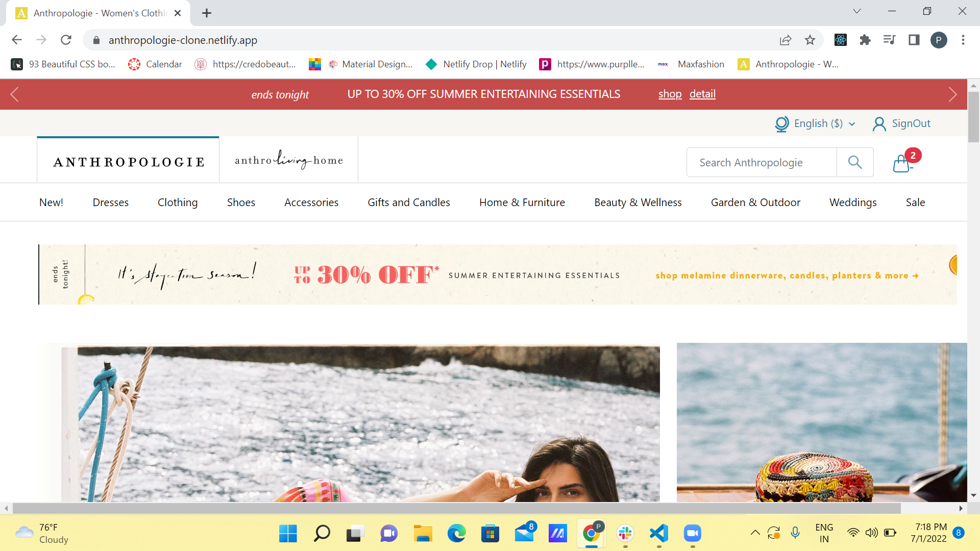Open the shopping bag cart icon
980x551 pixels.
902,163
